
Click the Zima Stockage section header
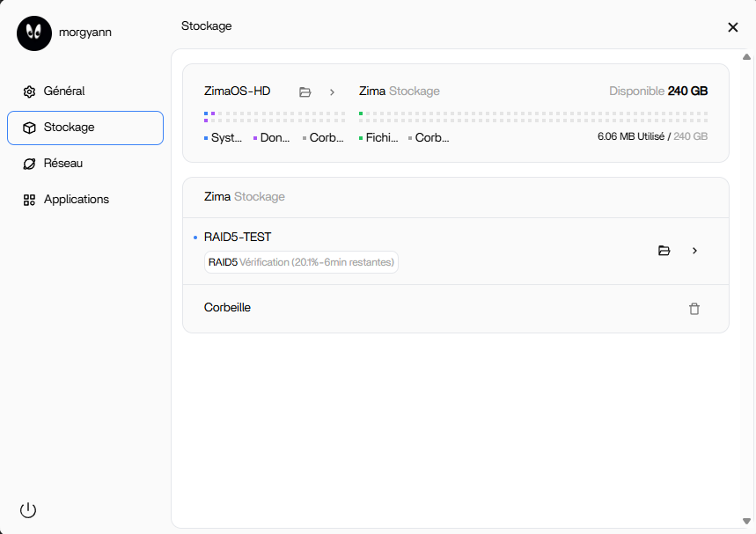[245, 197]
